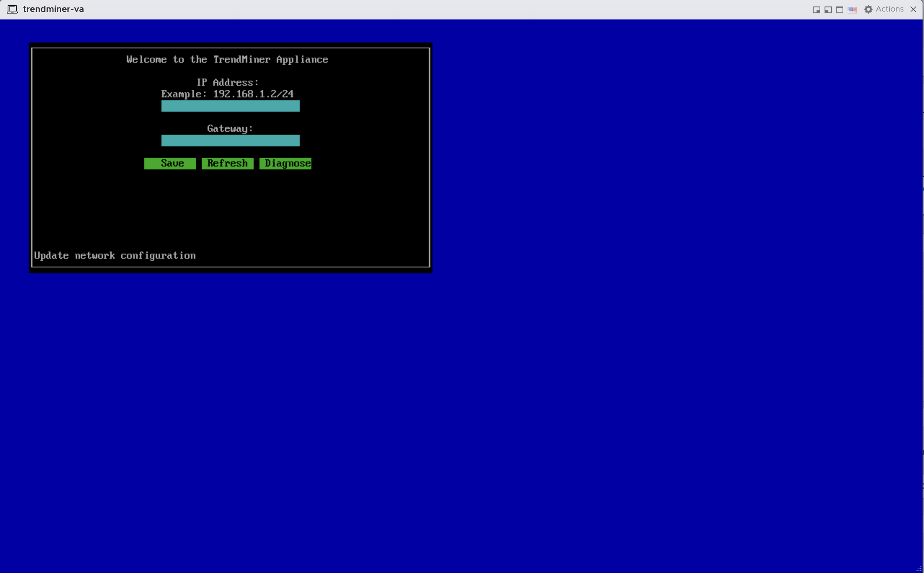Select the IP Address input field
The width and height of the screenshot is (924, 573).
230,106
